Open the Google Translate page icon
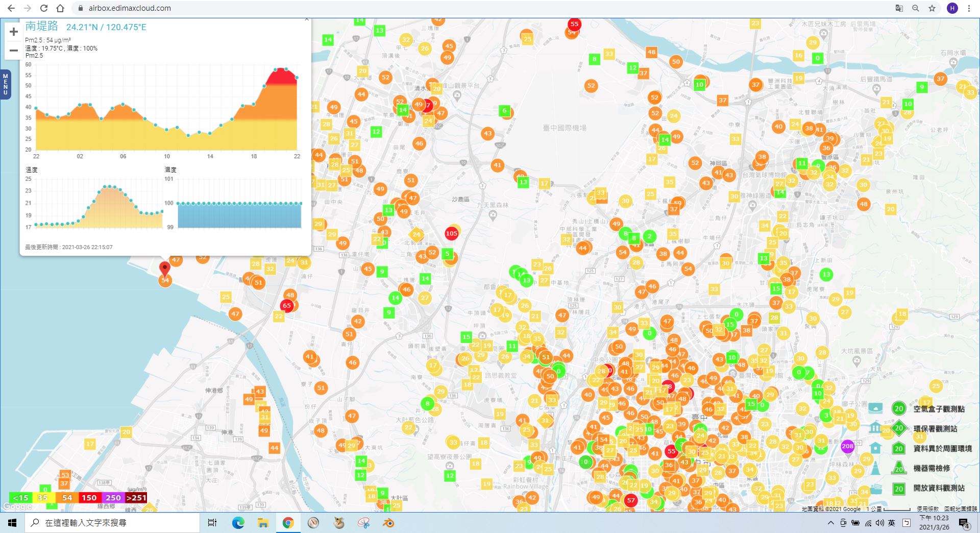This screenshot has width=980, height=533. pyautogui.click(x=899, y=8)
